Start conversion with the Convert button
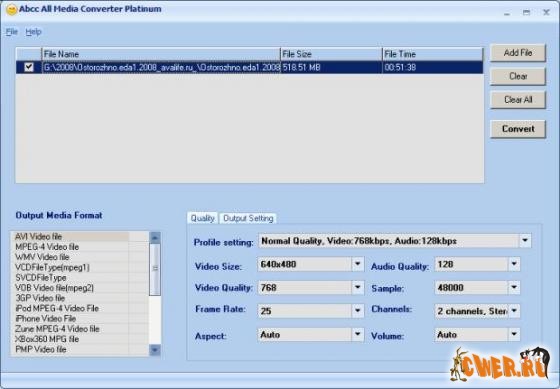560x389 pixels. 518,129
